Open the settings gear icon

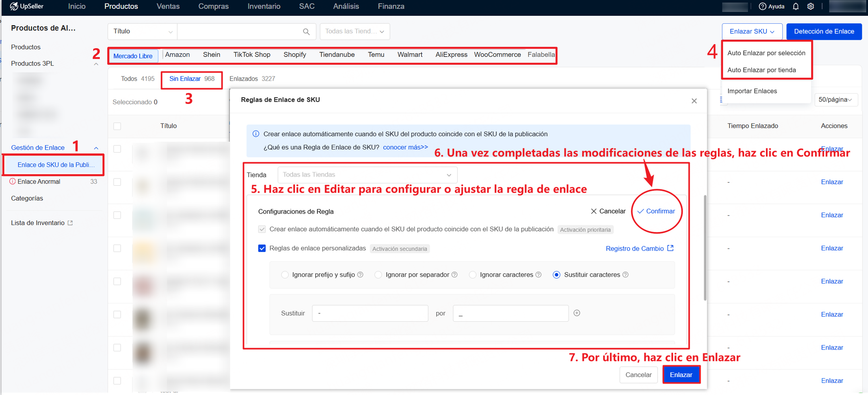tap(810, 6)
